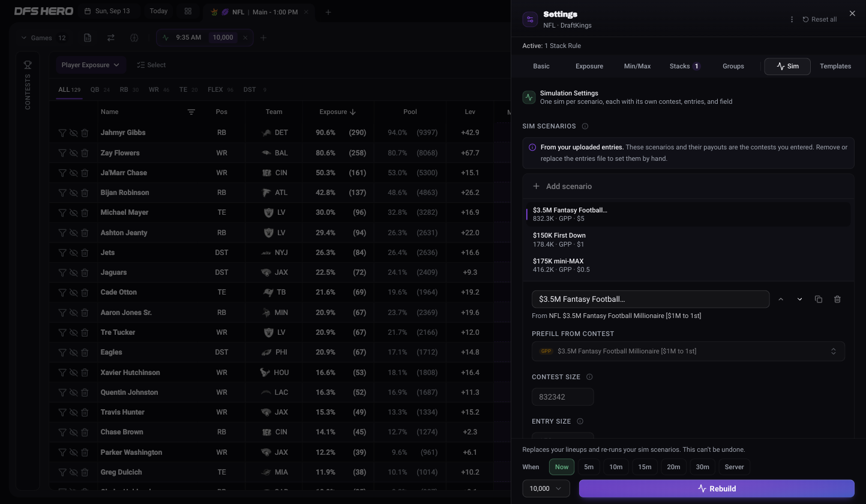Toggle the hide eye icon for Michael Mayer

(73, 212)
